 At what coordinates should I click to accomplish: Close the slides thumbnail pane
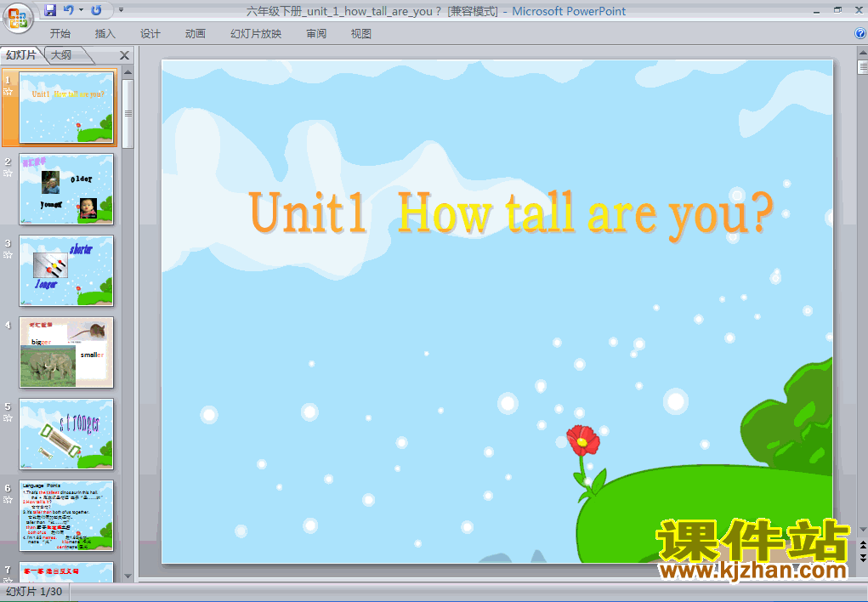coord(125,55)
